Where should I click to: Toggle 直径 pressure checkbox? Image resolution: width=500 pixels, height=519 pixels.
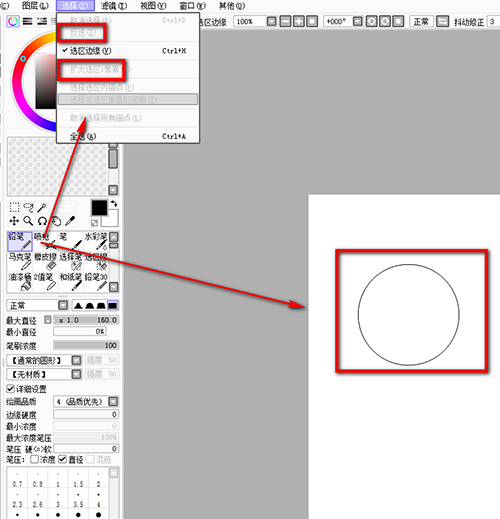point(63,459)
